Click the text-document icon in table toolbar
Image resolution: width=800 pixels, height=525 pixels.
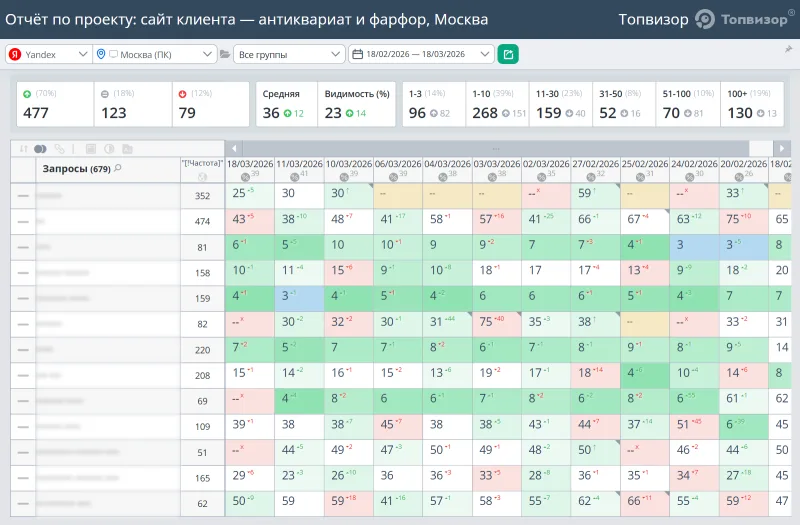(x=128, y=149)
